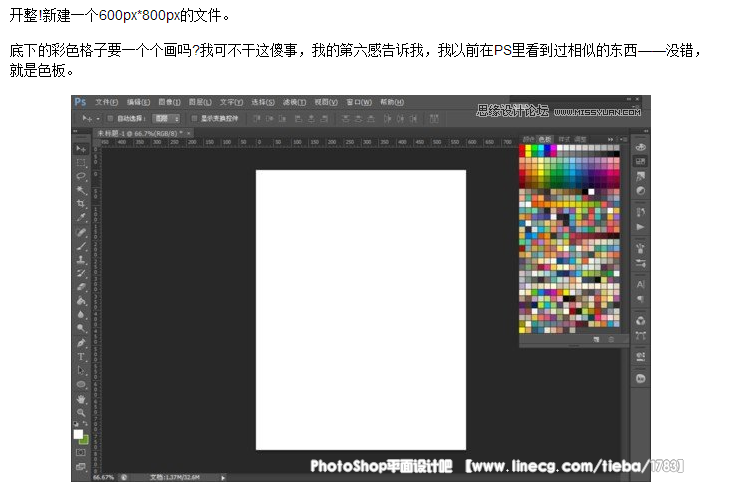Open the Paths panel icon in the dock
Image resolution: width=734 pixels, height=483 pixels.
pos(640,336)
